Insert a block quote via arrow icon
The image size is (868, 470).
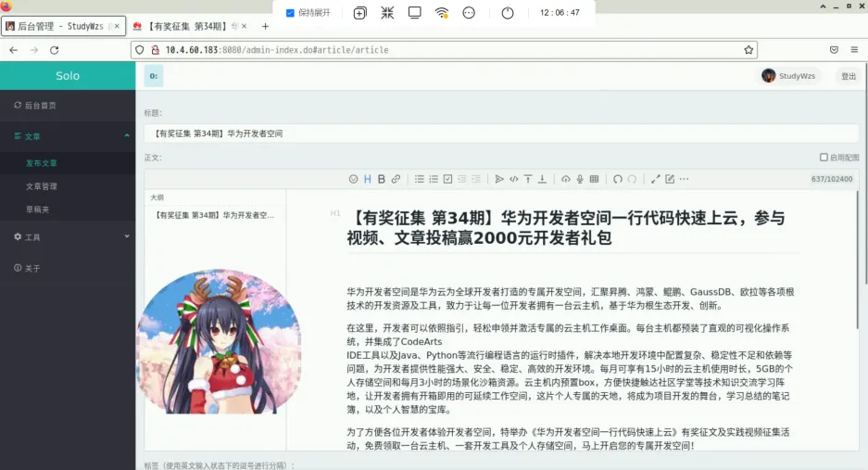(x=499, y=179)
